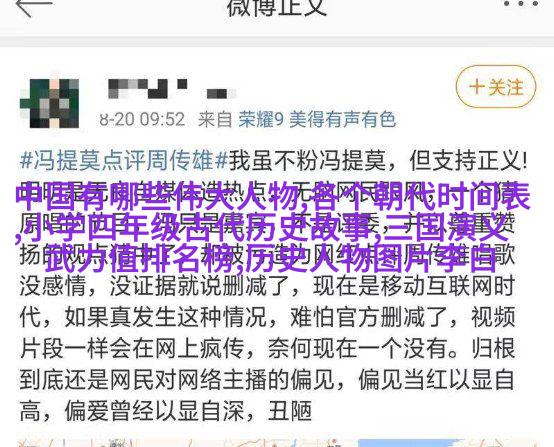
Task: Open the three-dot more options menu
Action: pyautogui.click(x=521, y=4)
